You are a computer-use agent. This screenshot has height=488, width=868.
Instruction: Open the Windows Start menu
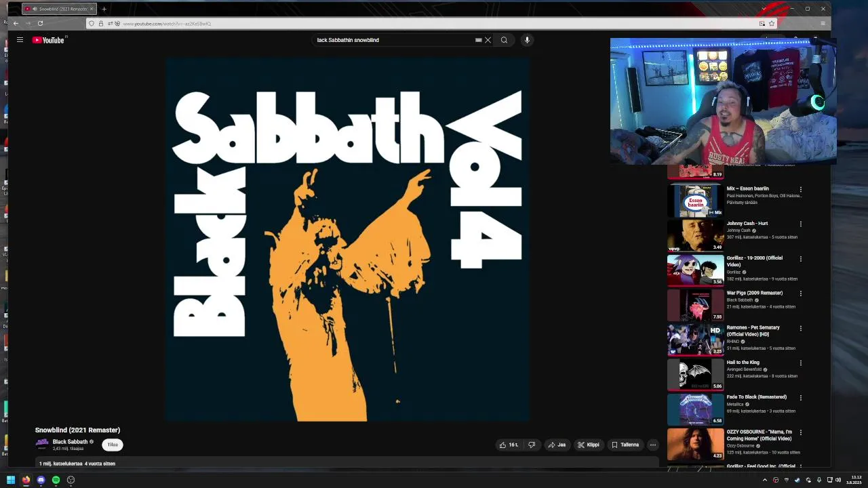pyautogui.click(x=11, y=480)
